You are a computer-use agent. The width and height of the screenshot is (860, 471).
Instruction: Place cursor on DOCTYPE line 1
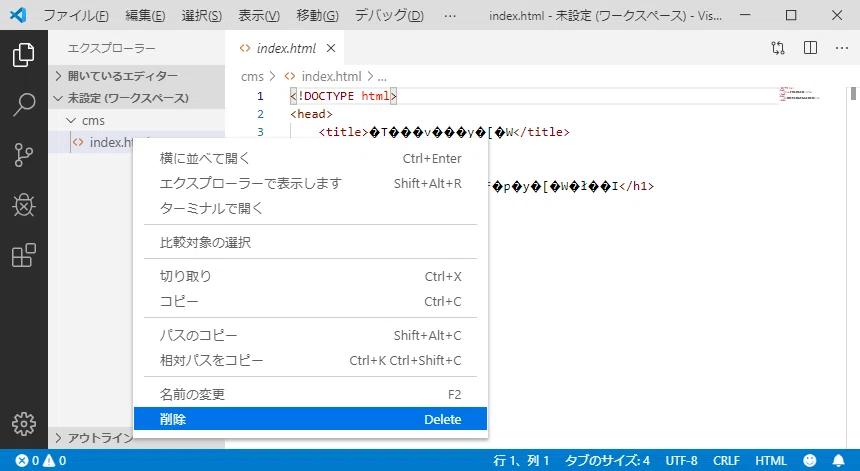[343, 96]
